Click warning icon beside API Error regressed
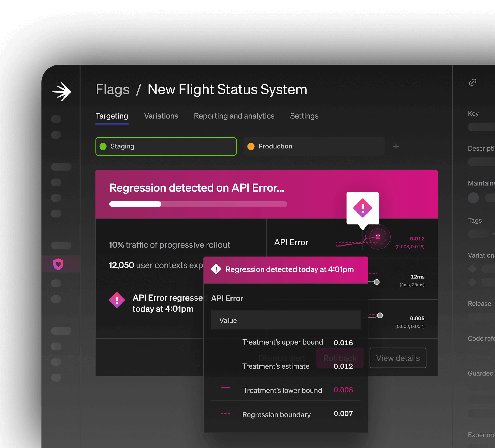The width and height of the screenshot is (495, 448). click(117, 300)
